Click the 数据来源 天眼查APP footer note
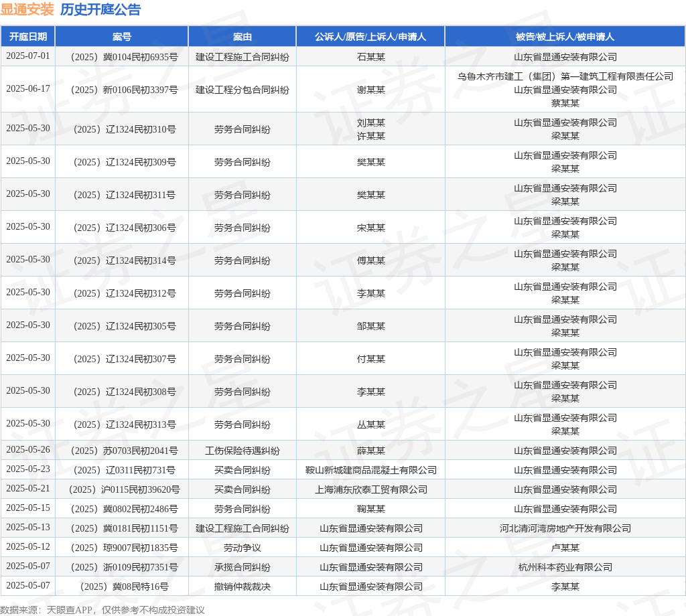 (x=102, y=609)
